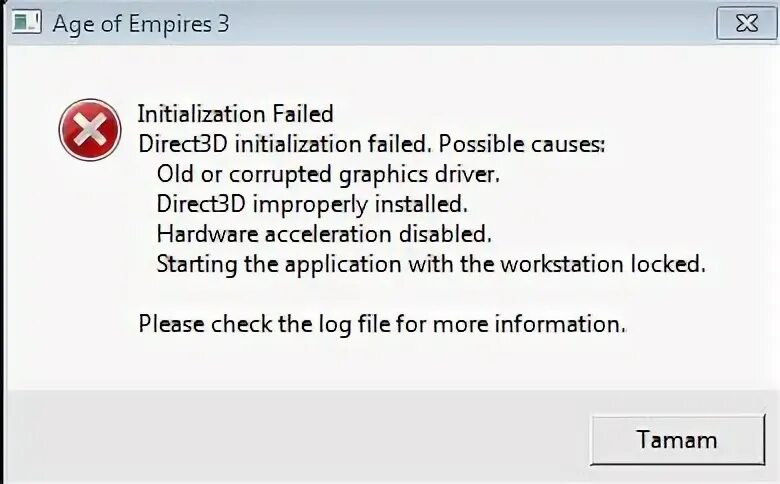The width and height of the screenshot is (780, 484).
Task: Click gray footer area left of Tamam
Action: [x=300, y=438]
